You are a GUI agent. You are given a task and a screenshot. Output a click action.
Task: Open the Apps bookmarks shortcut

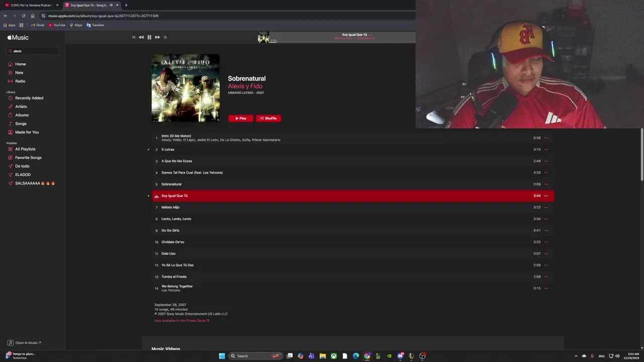coord(10,25)
